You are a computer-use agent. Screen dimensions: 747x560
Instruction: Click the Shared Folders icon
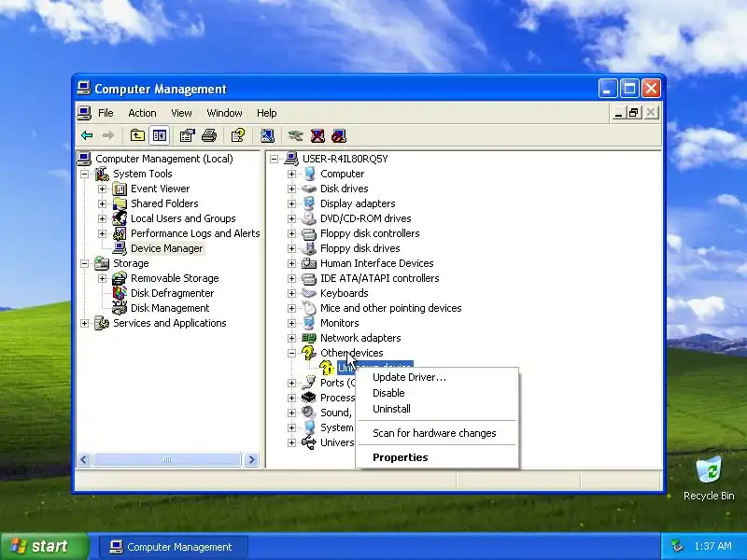[120, 203]
